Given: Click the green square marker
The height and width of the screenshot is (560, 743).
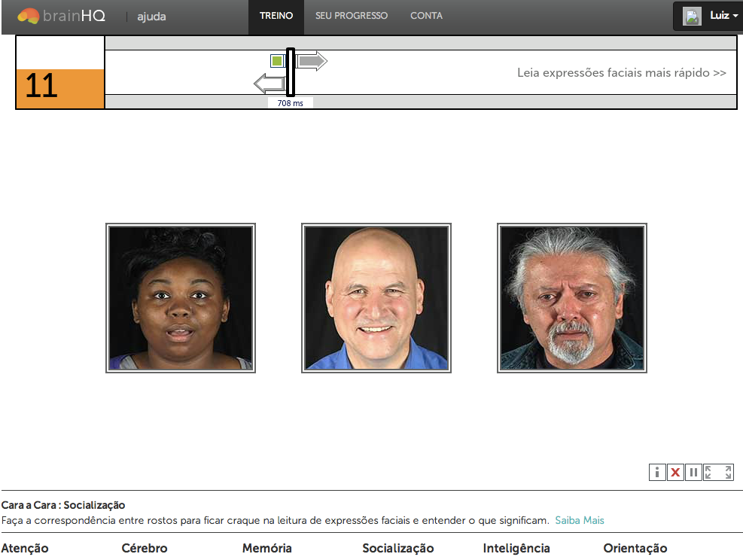Looking at the screenshot, I should (x=277, y=61).
